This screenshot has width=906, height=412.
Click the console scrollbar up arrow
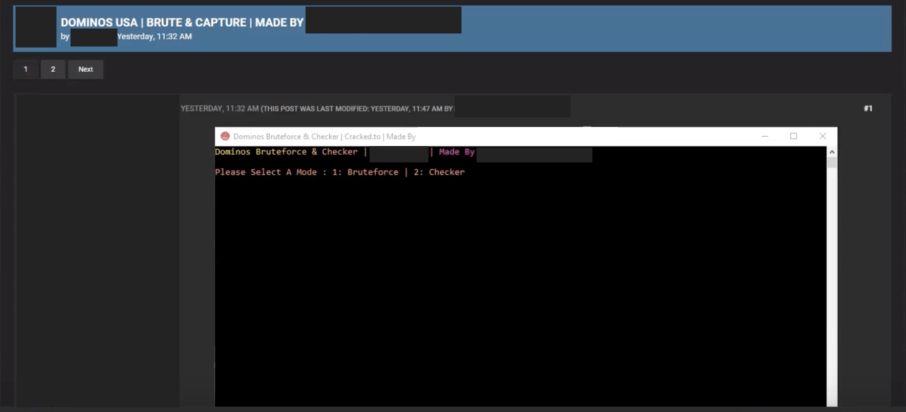click(832, 152)
